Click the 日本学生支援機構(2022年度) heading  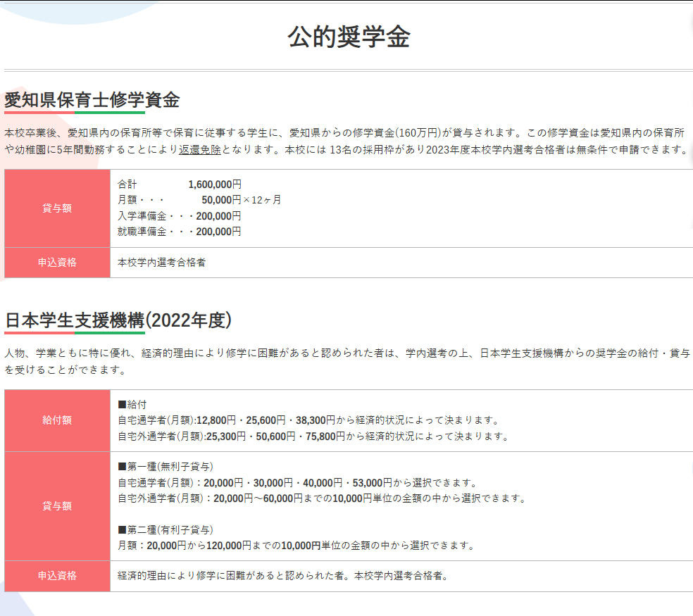click(x=118, y=320)
